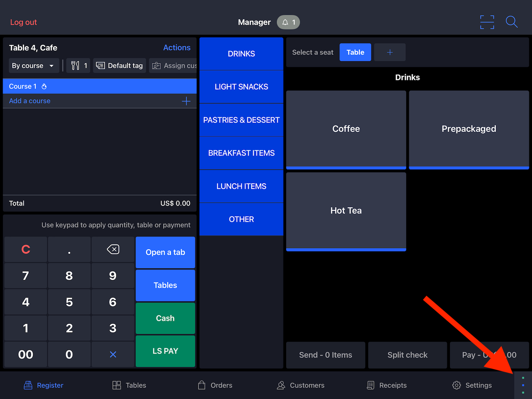Tap keypad digit 6
The image size is (532, 399).
click(x=113, y=302)
